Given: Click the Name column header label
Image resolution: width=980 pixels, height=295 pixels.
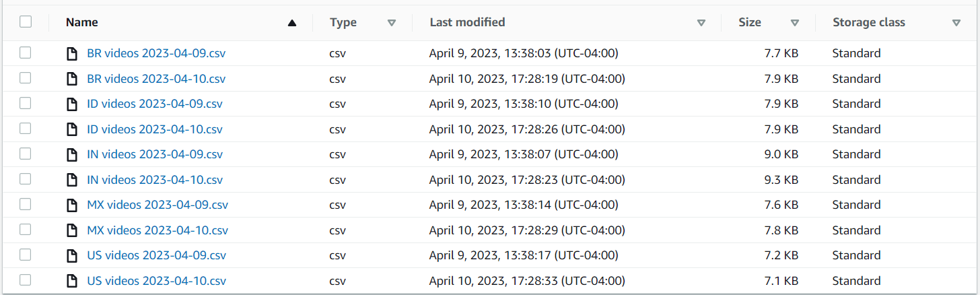Looking at the screenshot, I should (82, 22).
